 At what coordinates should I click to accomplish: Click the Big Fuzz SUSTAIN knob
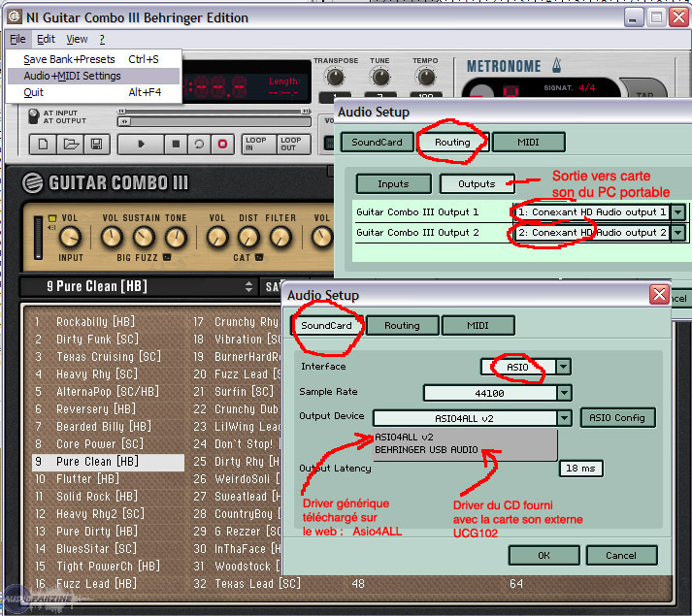point(144,237)
